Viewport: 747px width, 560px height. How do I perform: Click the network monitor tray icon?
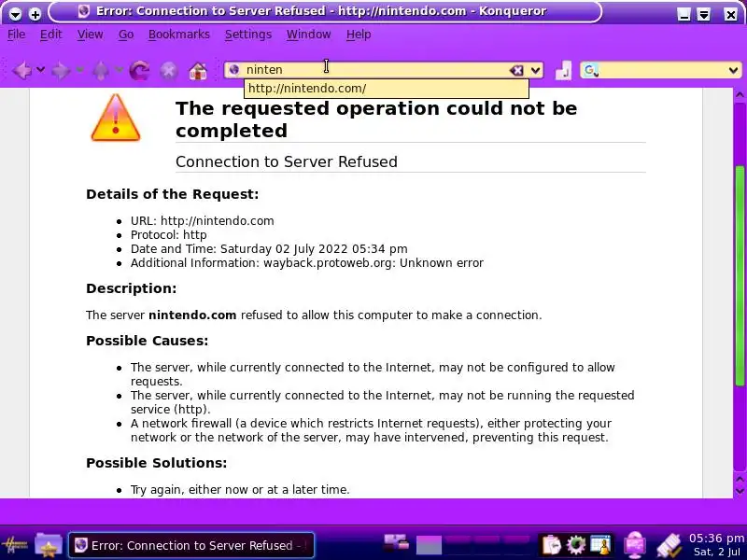[x=635, y=545]
